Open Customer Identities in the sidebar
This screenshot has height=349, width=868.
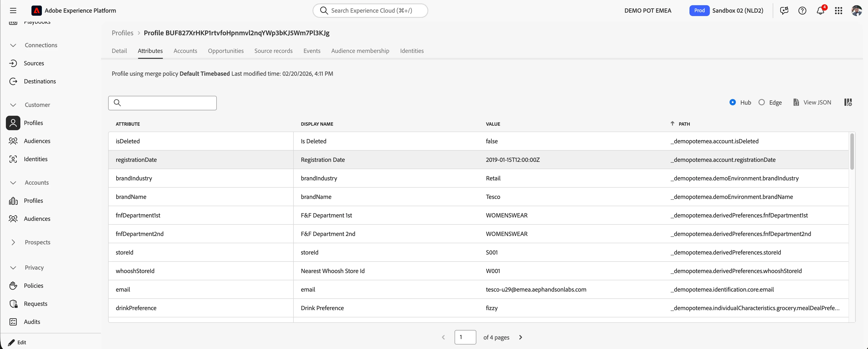click(36, 159)
